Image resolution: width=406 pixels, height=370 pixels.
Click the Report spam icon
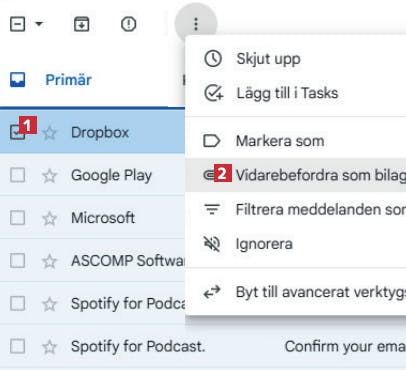(x=128, y=24)
